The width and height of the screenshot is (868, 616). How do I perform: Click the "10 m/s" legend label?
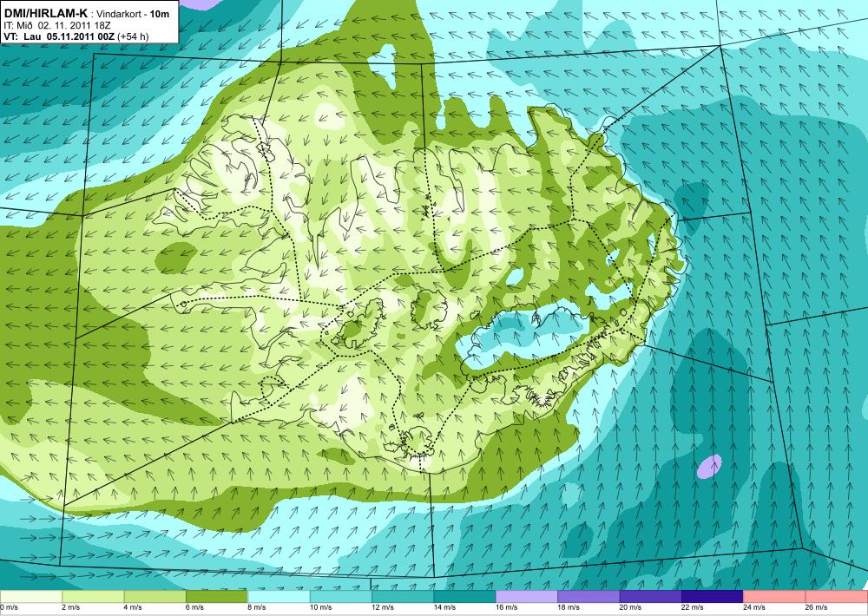coord(320,607)
